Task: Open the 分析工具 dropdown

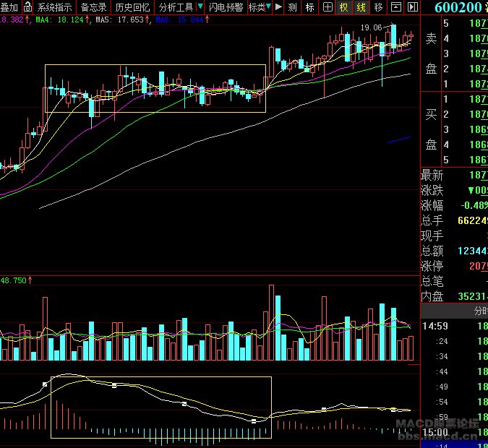Action: (176, 7)
